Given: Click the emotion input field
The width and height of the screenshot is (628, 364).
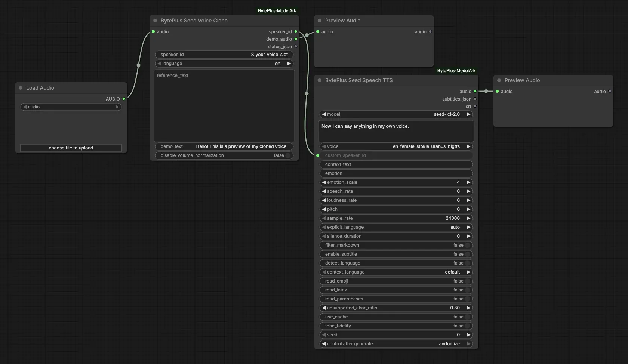Looking at the screenshot, I should coord(396,173).
